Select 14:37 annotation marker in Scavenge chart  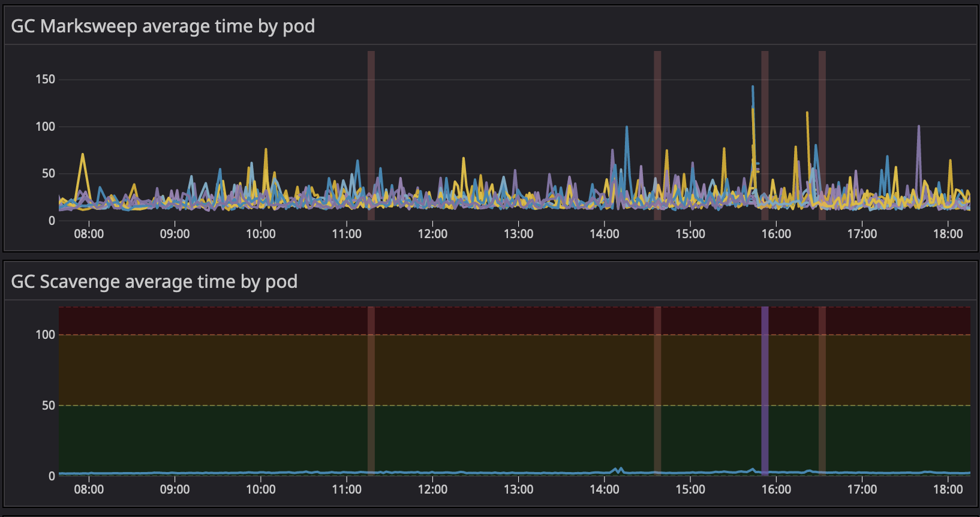point(657,391)
